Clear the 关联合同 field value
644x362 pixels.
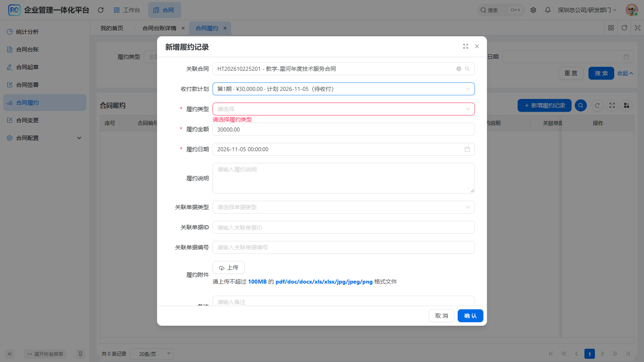(458, 69)
